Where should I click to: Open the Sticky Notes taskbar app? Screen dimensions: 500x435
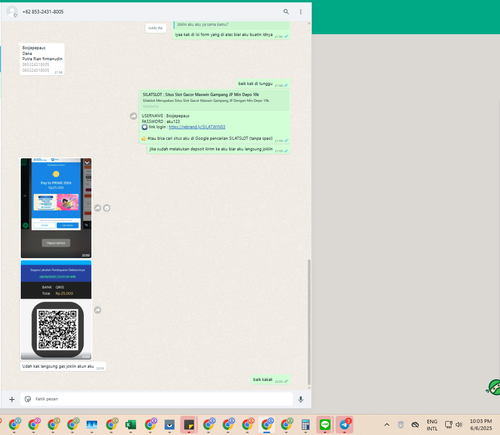click(x=189, y=425)
